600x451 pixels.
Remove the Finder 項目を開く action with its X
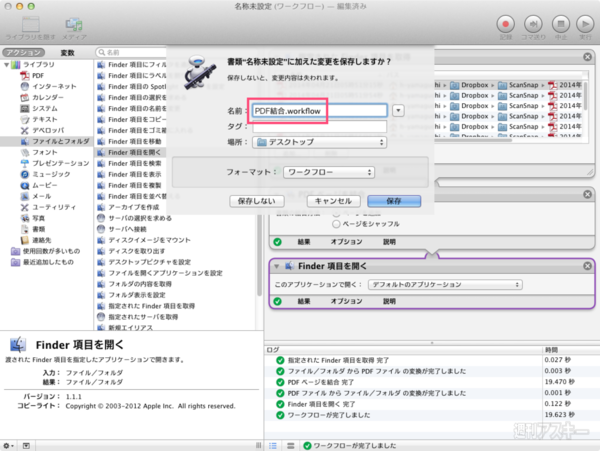(587, 266)
